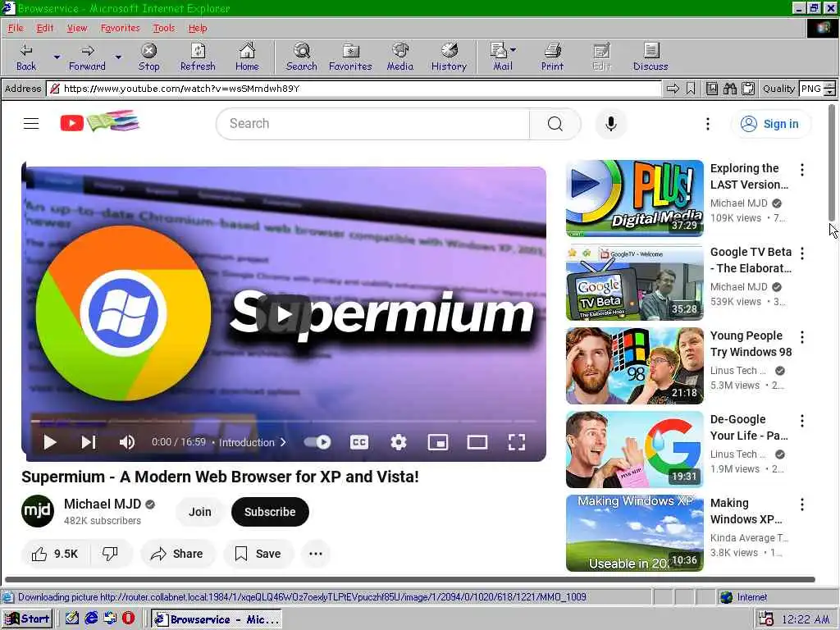Enable miniplayer mode
The height and width of the screenshot is (630, 840).
[438, 442]
